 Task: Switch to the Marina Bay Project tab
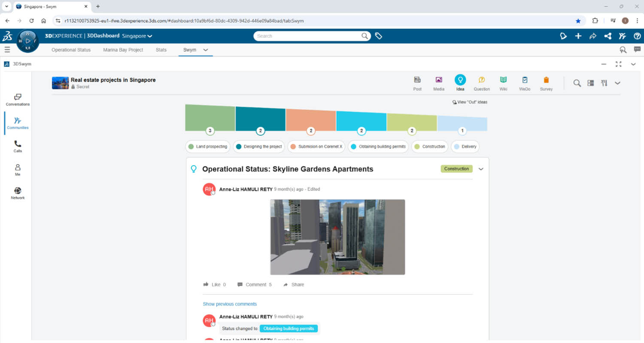123,50
